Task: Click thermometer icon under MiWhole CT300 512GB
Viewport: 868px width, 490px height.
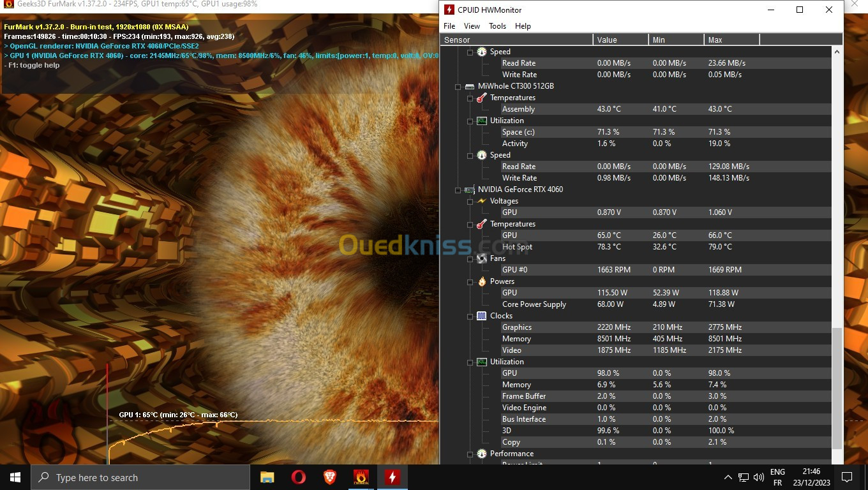Action: pyautogui.click(x=482, y=98)
